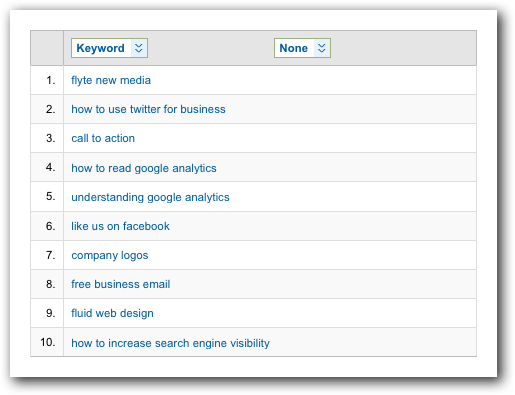Select the row number 4. cell
The image size is (515, 395).
pyautogui.click(x=47, y=167)
